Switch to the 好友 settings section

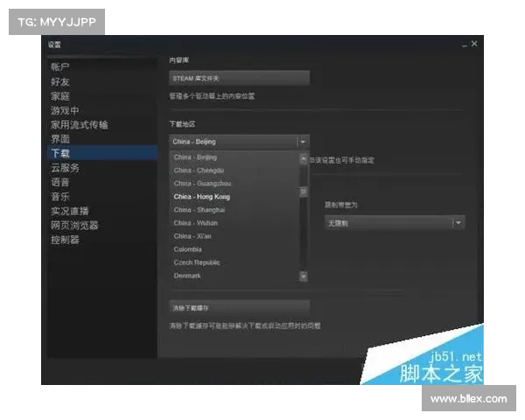point(60,81)
